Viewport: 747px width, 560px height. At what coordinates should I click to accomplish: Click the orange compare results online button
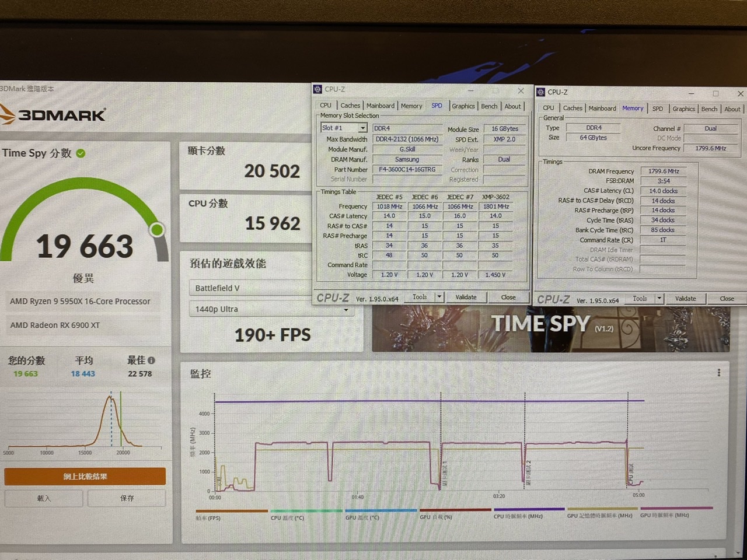click(x=85, y=477)
